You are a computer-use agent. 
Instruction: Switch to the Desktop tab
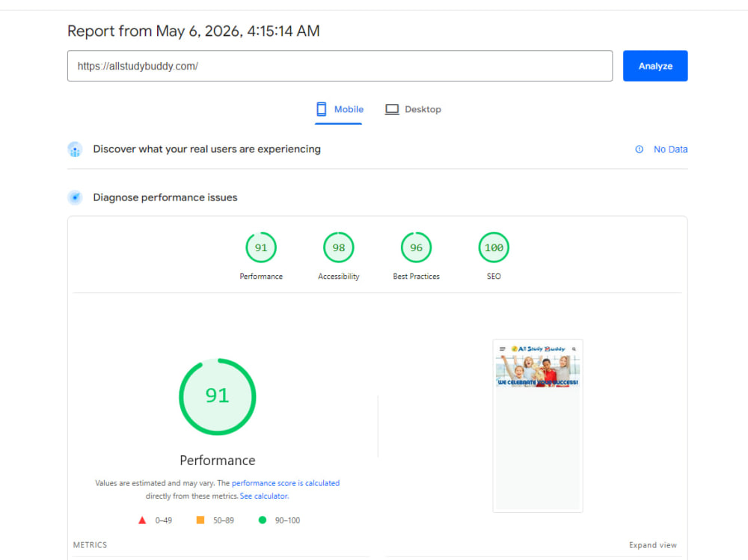[x=413, y=109]
